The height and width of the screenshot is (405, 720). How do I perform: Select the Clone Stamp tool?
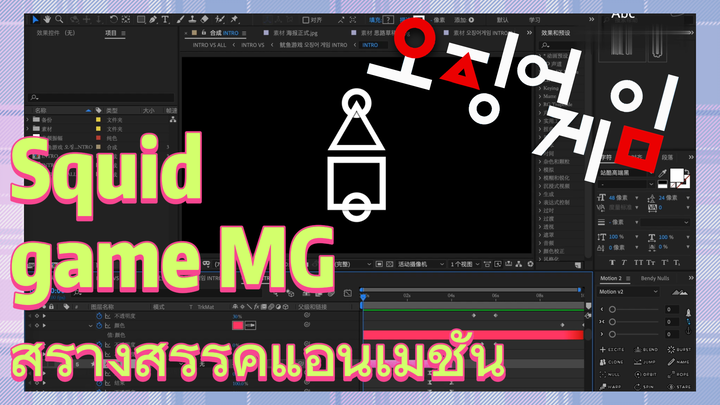tap(192, 20)
